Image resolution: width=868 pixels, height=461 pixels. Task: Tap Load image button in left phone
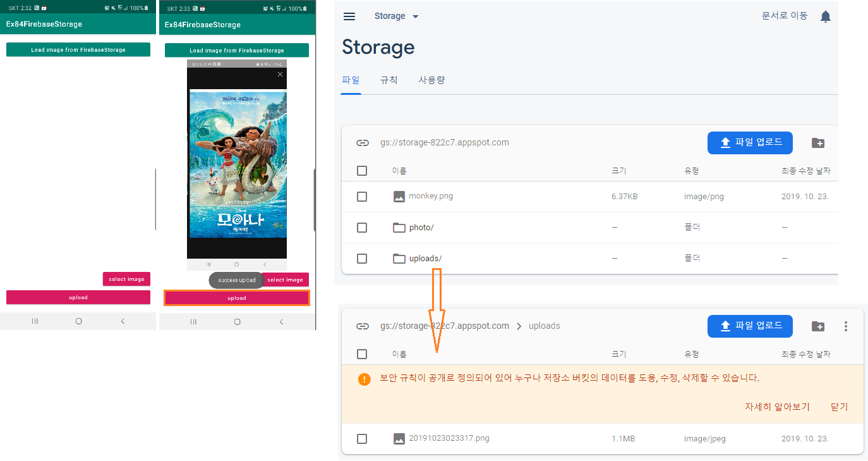pos(78,50)
